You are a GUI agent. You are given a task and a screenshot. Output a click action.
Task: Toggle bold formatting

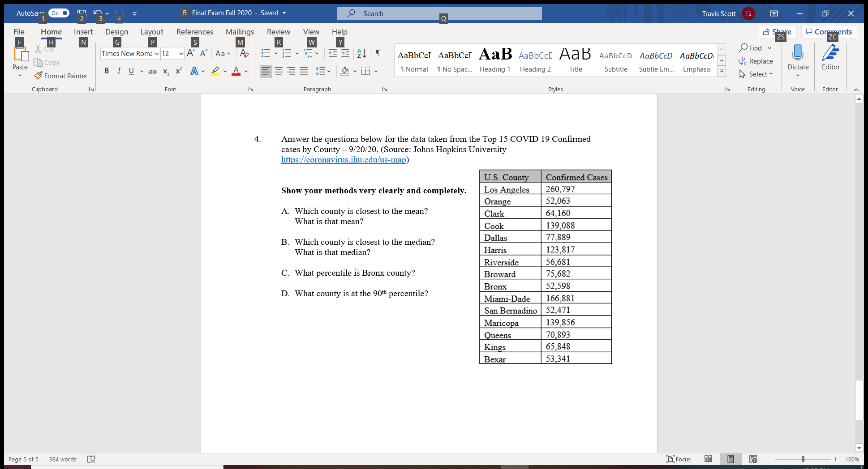(x=107, y=71)
